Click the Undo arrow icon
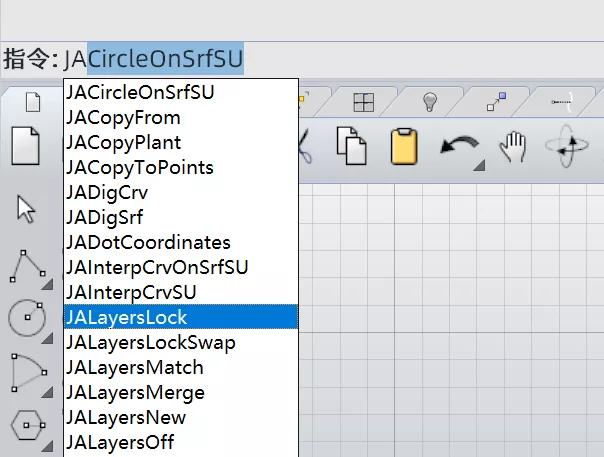The width and height of the screenshot is (604, 457). (x=459, y=146)
